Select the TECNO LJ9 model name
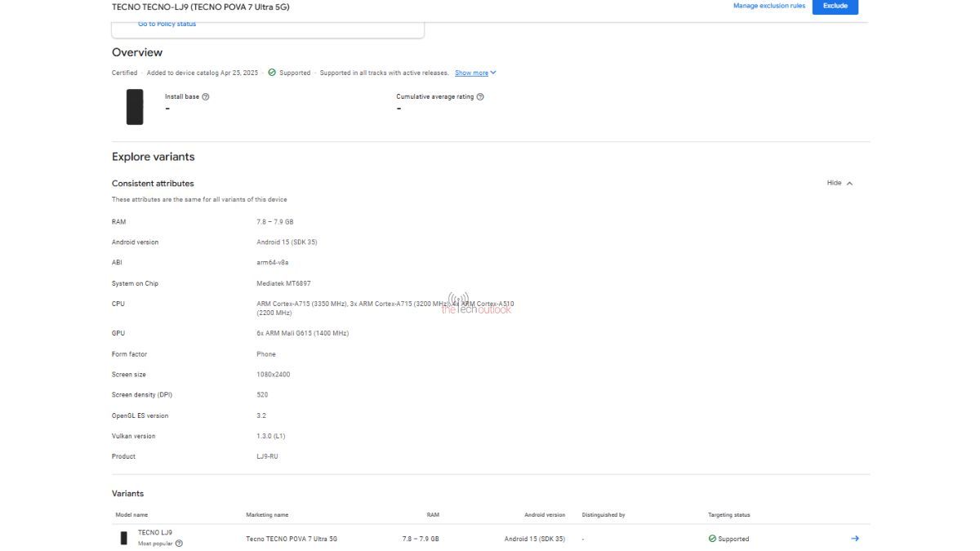Image resolution: width=980 pixels, height=551 pixels. [x=155, y=532]
